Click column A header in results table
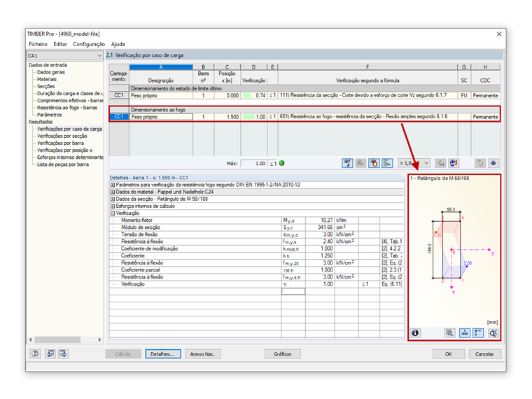This screenshot has width=532, height=399. pyautogui.click(x=161, y=67)
